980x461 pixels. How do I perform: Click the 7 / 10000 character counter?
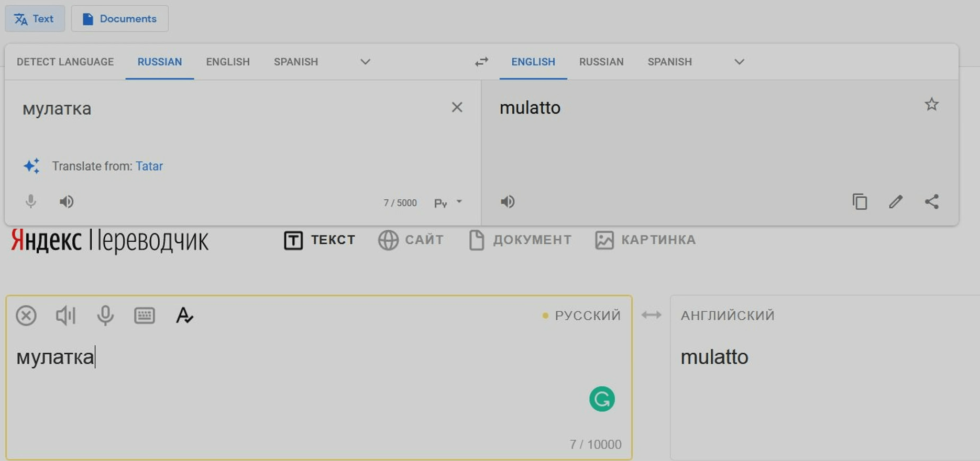click(x=596, y=444)
